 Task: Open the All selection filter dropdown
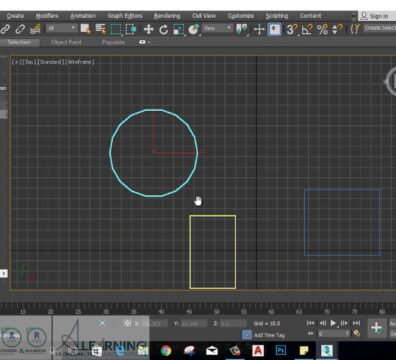click(x=61, y=28)
